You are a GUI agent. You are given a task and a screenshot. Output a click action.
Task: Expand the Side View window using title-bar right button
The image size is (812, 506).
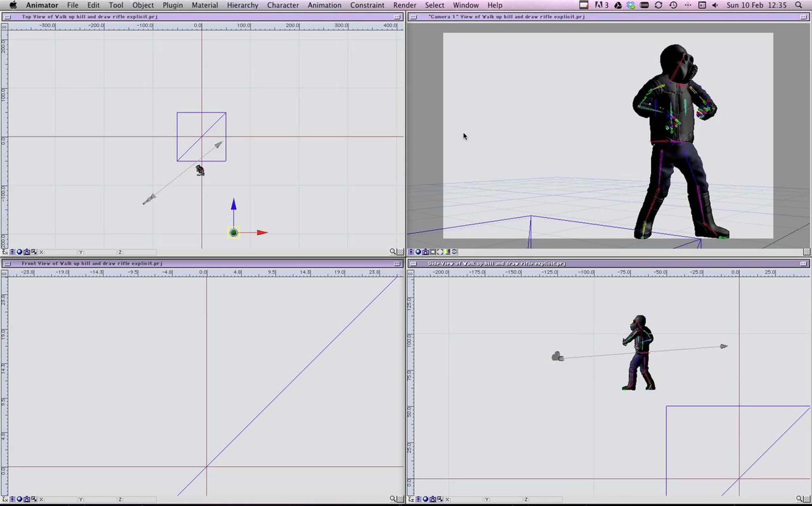click(x=804, y=264)
